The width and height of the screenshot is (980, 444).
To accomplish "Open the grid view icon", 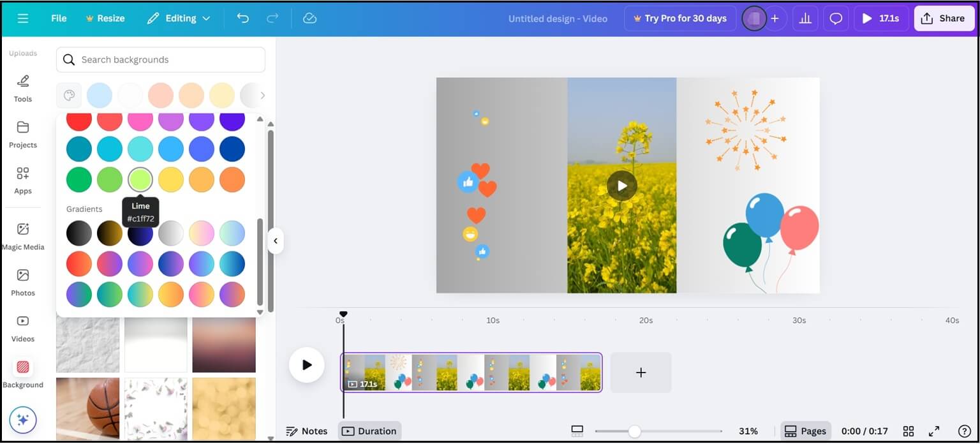I will [909, 431].
